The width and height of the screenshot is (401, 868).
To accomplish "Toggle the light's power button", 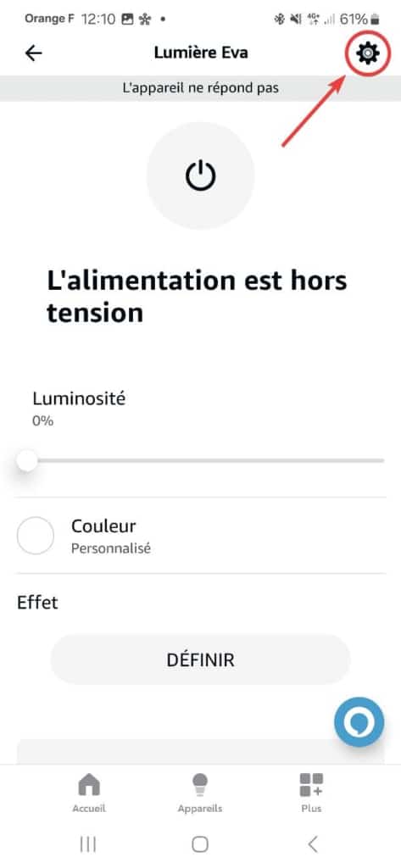I will [200, 175].
